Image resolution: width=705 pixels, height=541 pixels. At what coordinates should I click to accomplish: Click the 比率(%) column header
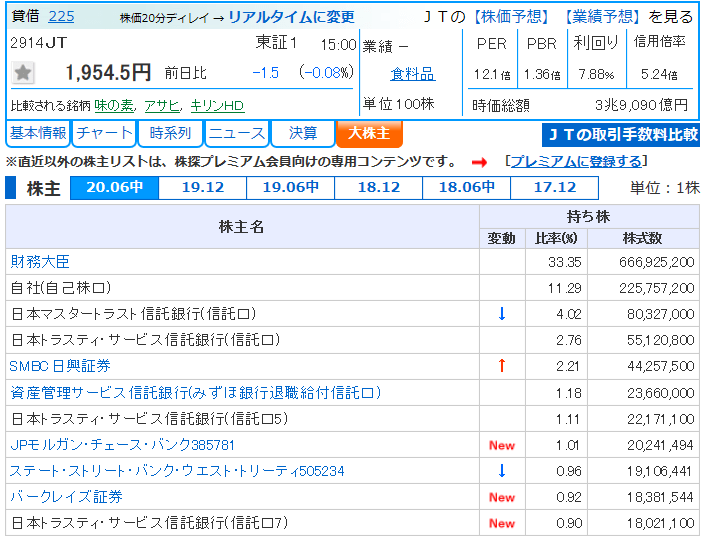pos(556,238)
